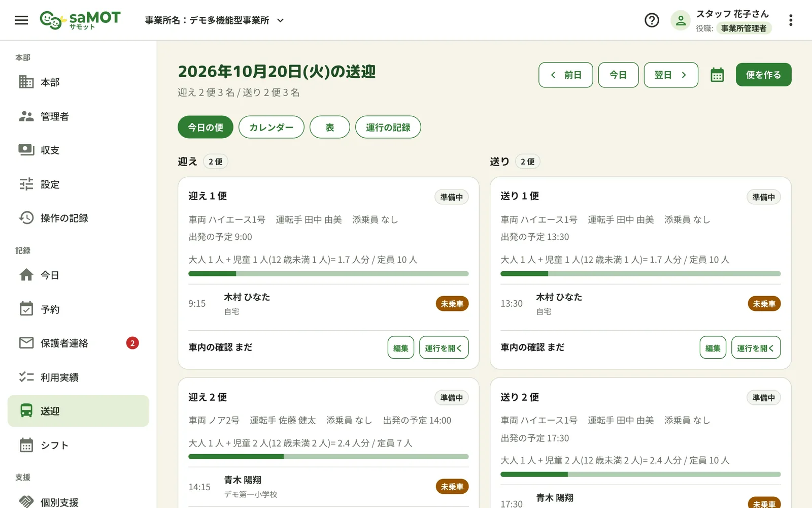Open the help question mark icon
812x508 pixels.
tap(652, 20)
